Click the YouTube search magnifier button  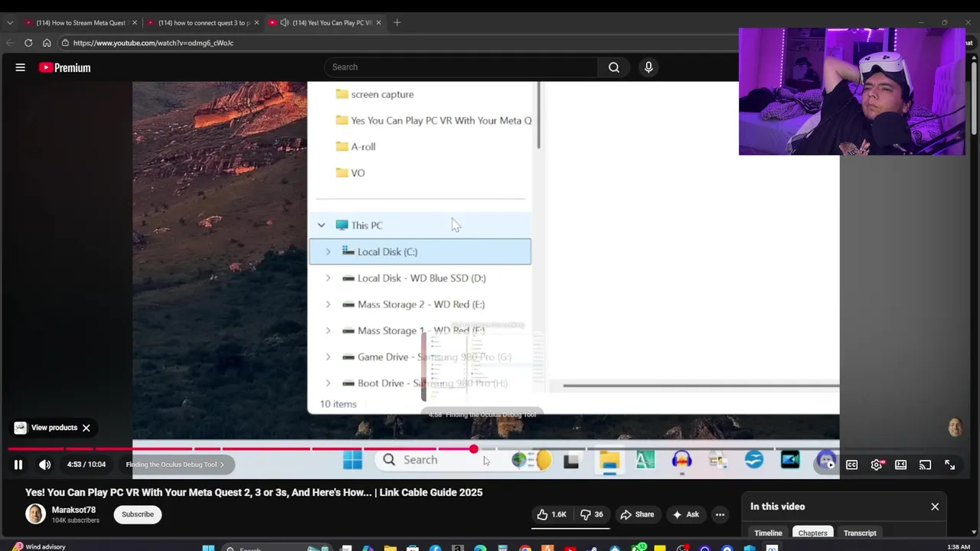614,67
